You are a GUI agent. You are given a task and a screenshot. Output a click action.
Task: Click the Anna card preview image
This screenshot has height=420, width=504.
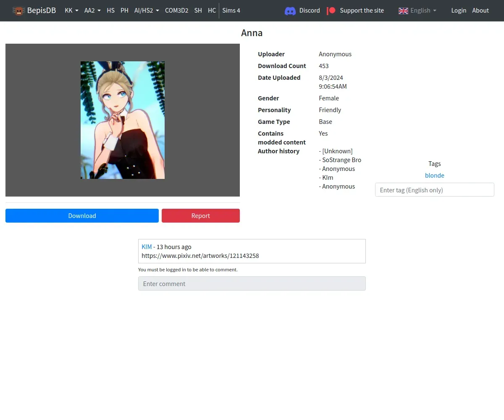(x=123, y=120)
